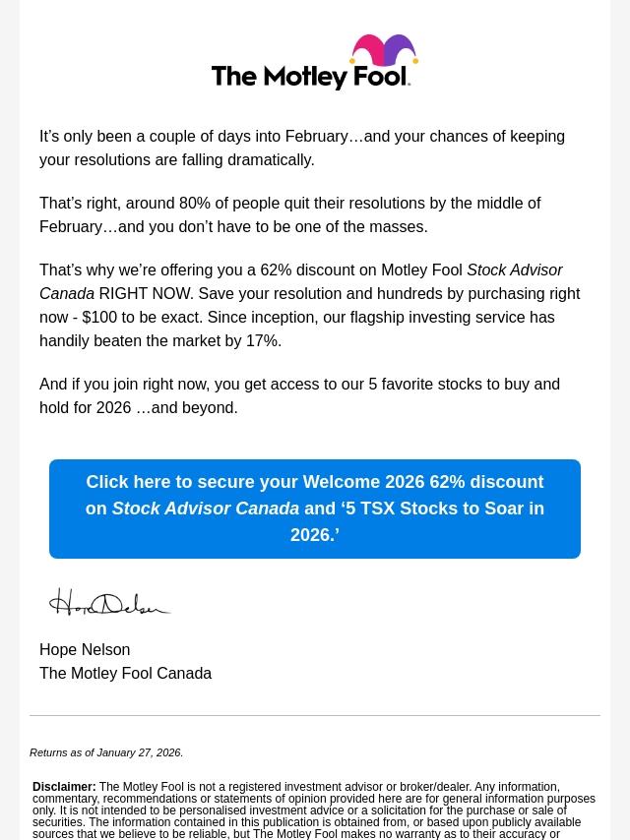Click the paragraph mentioning 80% of people
The height and width of the screenshot is (840, 630).
point(289,214)
